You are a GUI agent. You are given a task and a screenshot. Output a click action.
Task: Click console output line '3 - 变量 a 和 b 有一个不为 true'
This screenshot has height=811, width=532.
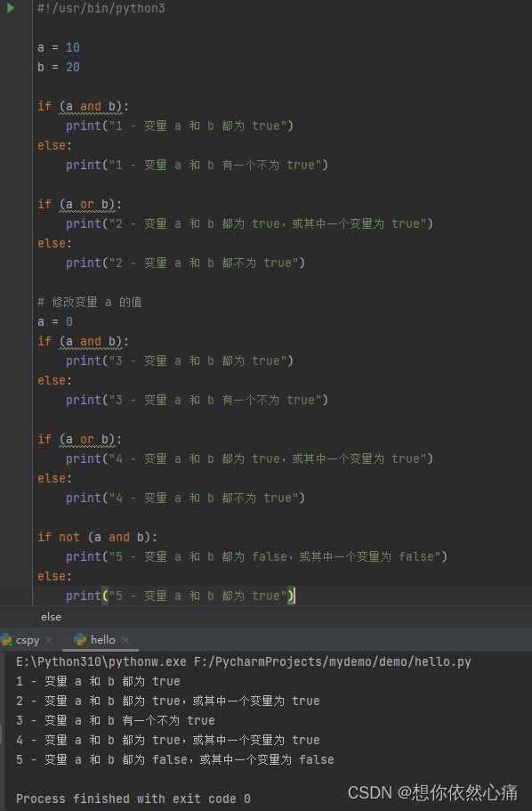coord(116,720)
